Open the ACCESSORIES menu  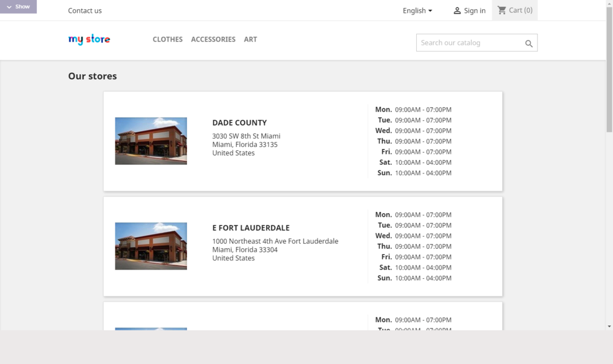pyautogui.click(x=213, y=39)
